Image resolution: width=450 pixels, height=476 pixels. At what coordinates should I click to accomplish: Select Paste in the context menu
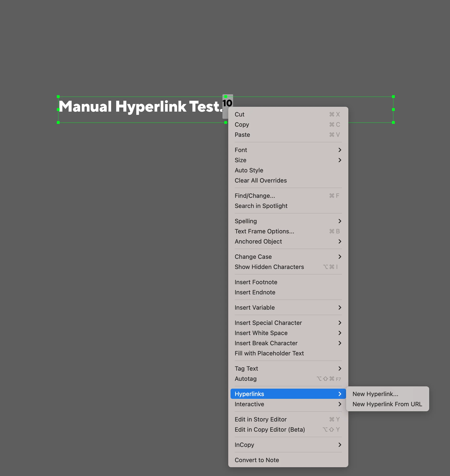tap(242, 134)
